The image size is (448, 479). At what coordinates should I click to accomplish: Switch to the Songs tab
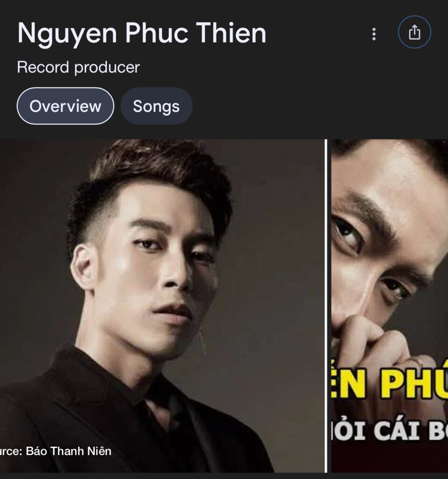click(x=156, y=106)
